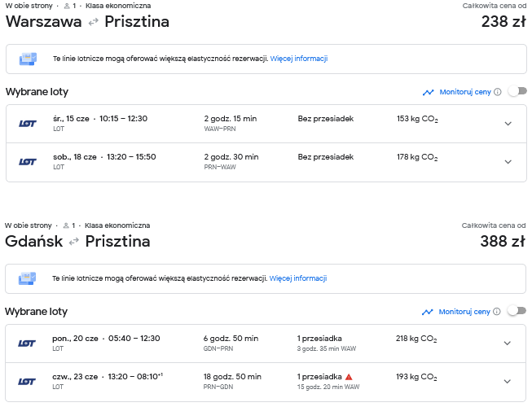Click the Wybrane loty heading under Warszawa
The height and width of the screenshot is (407, 532).
[37, 92]
